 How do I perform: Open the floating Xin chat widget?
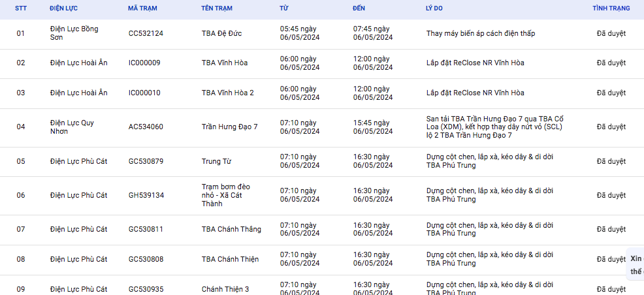[636, 264]
